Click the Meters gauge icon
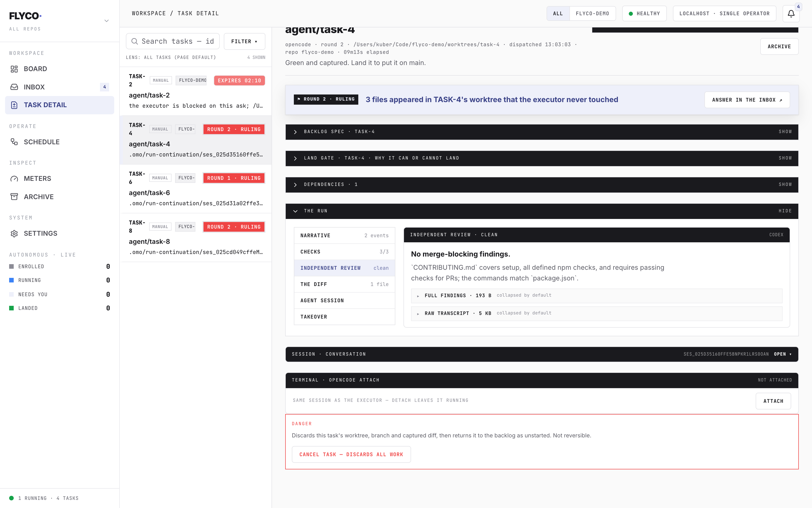This screenshot has height=508, width=812. (x=14, y=179)
